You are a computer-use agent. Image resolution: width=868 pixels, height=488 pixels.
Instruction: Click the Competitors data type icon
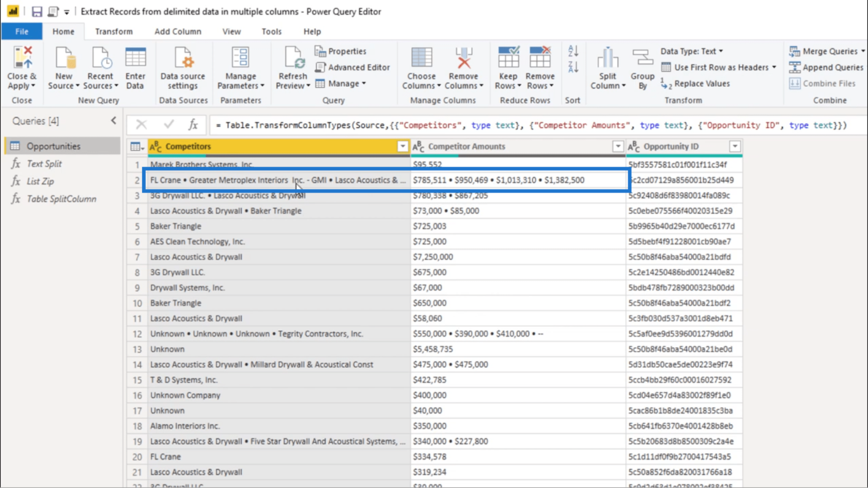coord(156,147)
